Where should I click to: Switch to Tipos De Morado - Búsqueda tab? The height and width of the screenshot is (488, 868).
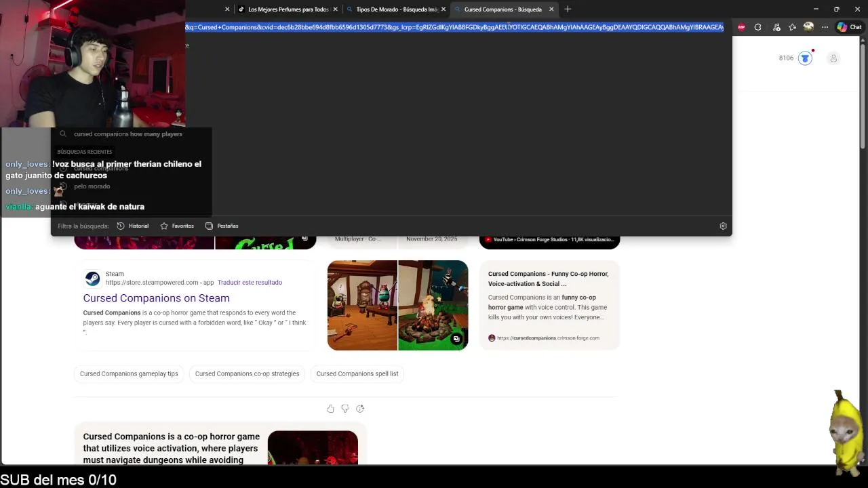(397, 9)
